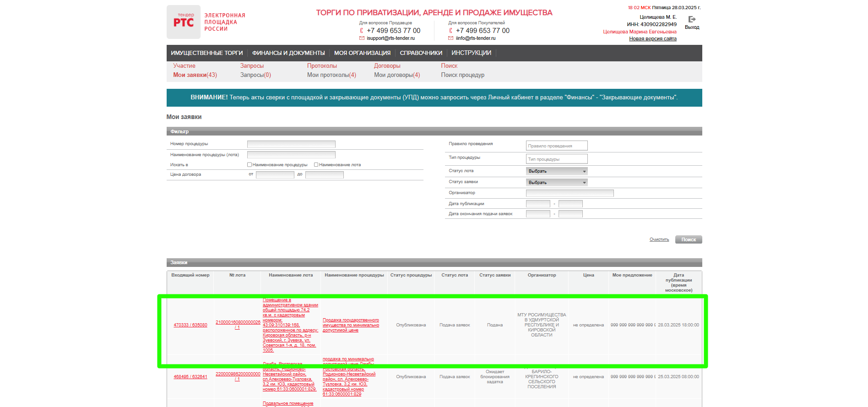The image size is (868, 407).
Task: Click the Цена договора до field
Action: pos(324,174)
